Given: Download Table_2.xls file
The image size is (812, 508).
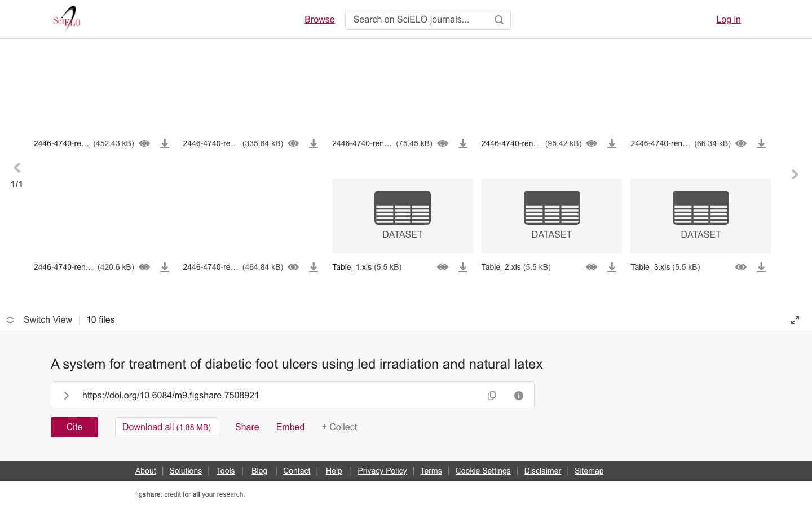Looking at the screenshot, I should [612, 267].
